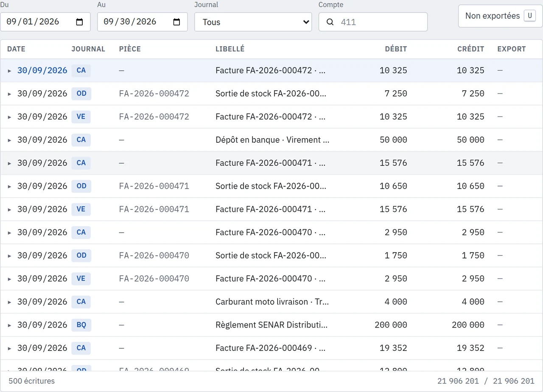The image size is (543, 392).
Task: Expand the CA row for Facture FA-2026-000472
Action: pyautogui.click(x=10, y=71)
